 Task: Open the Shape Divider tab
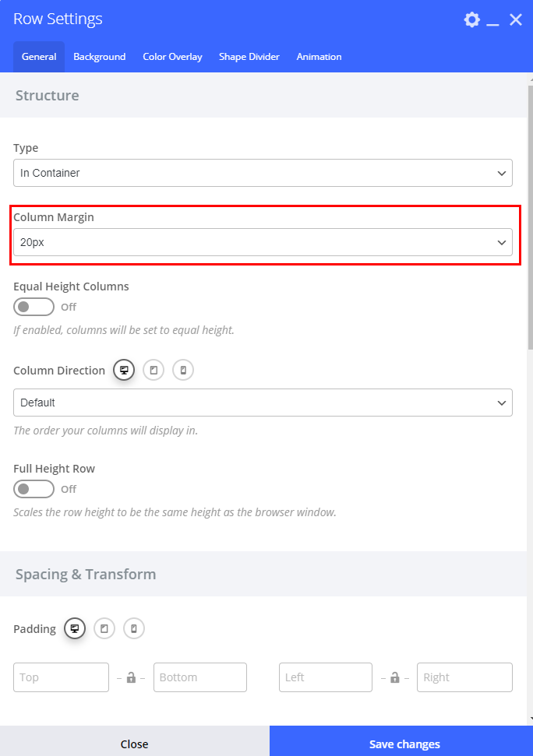249,57
